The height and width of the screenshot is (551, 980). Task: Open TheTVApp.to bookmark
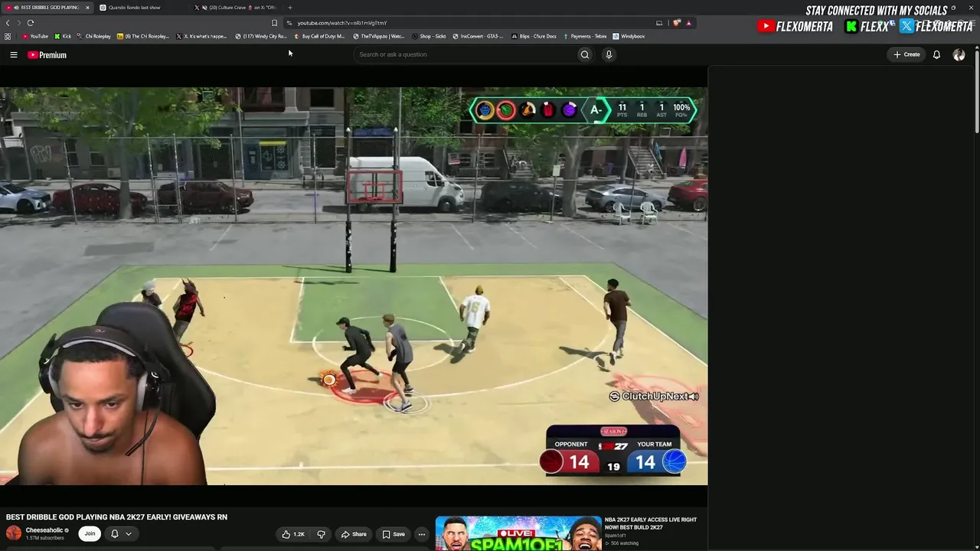point(379,37)
